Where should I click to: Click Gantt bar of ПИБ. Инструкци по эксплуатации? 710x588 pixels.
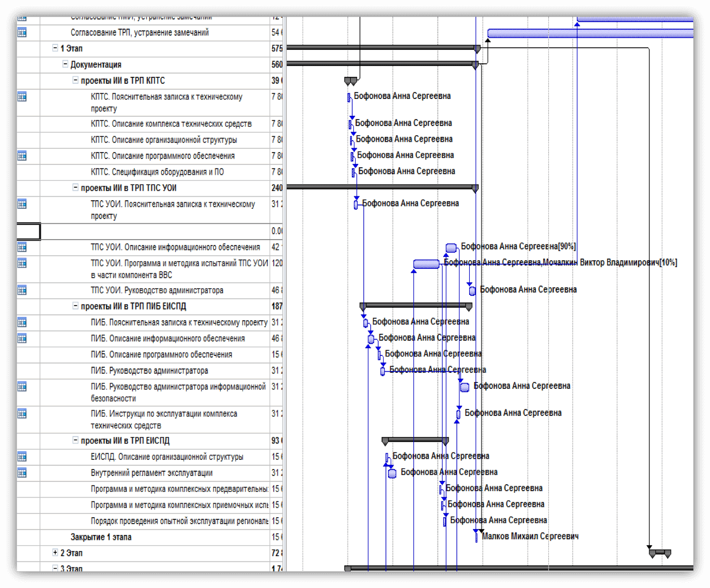pos(458,414)
